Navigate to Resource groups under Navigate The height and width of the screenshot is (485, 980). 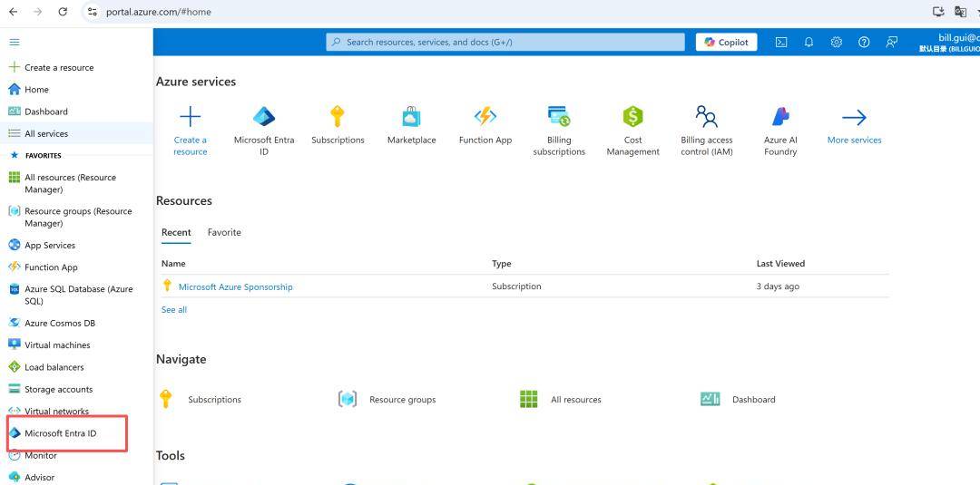[x=387, y=400]
